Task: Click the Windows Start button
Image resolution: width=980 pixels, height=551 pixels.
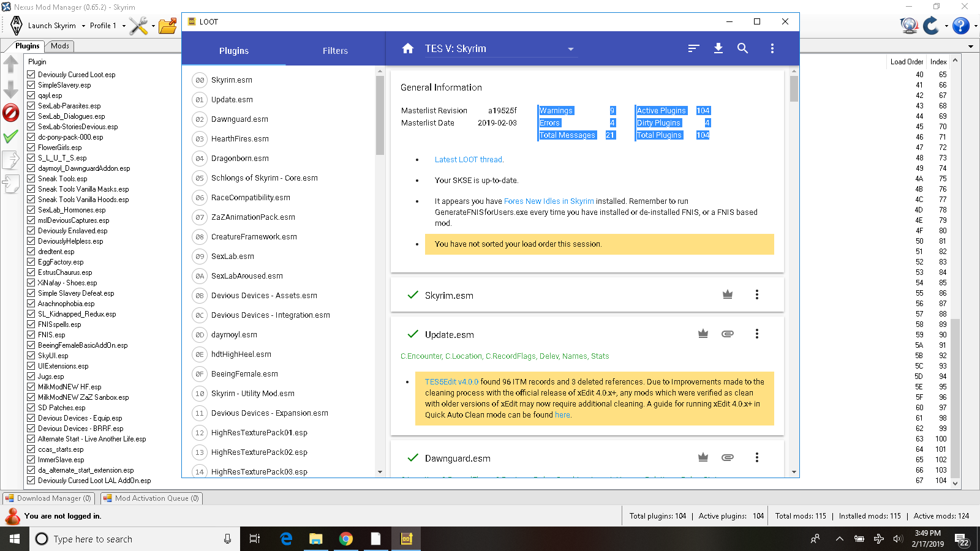Action: [15, 539]
